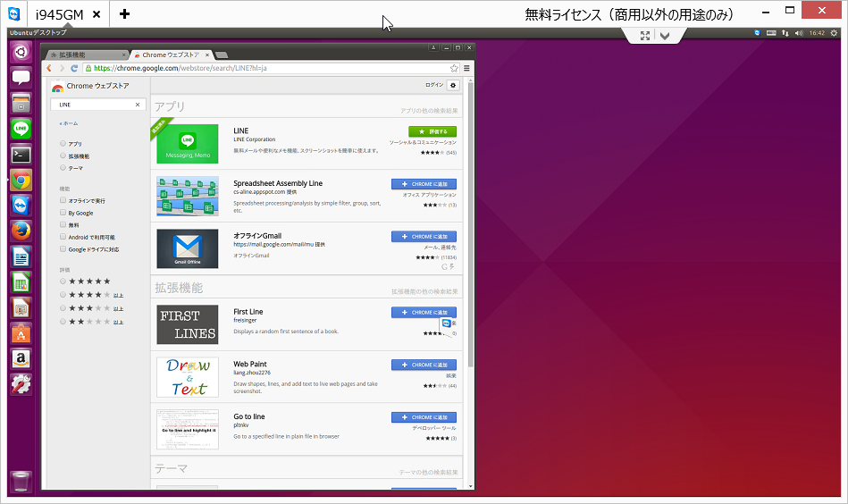Reload the Chrome web store page
Image resolution: width=848 pixels, height=504 pixels.
pyautogui.click(x=74, y=68)
